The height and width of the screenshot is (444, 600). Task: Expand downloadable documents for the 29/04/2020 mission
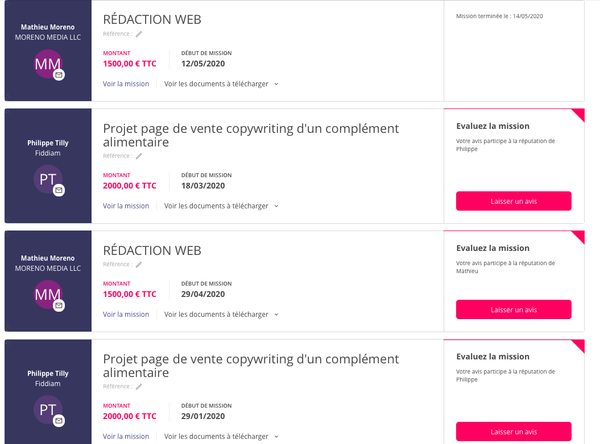point(221,314)
